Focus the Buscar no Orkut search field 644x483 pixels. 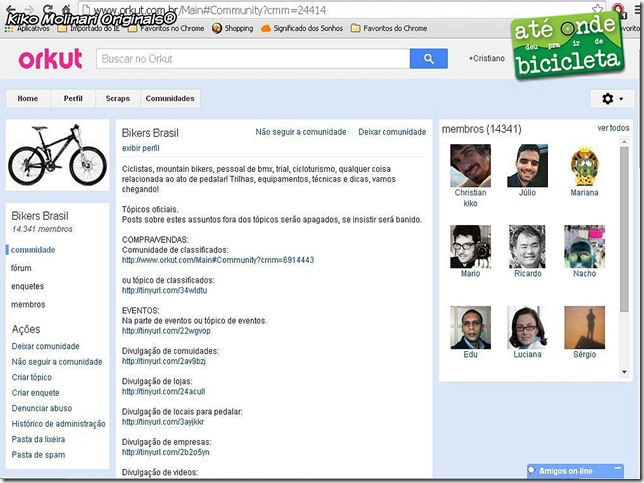(253, 59)
